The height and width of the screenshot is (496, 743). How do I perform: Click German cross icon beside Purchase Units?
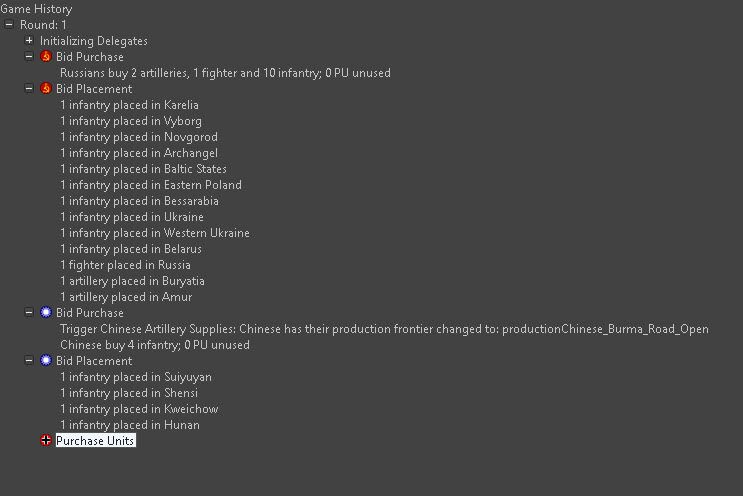(46, 441)
